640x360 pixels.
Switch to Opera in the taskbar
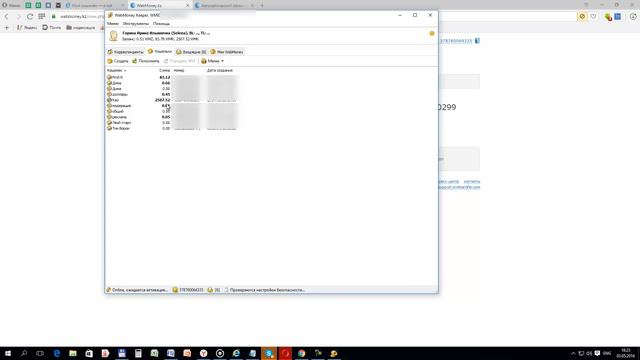[285, 353]
